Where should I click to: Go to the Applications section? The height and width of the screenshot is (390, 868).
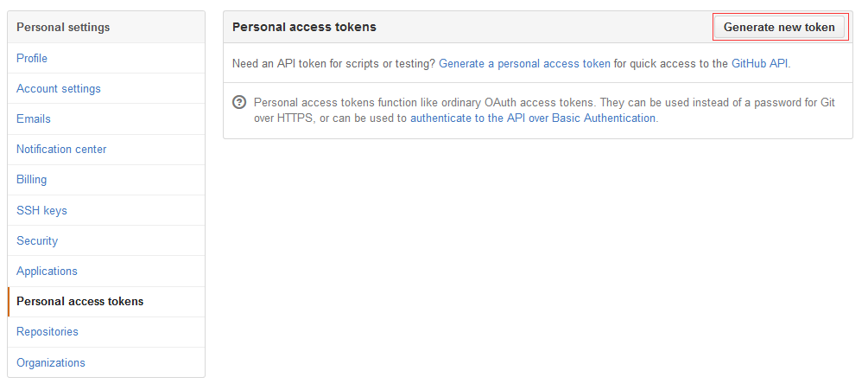(x=47, y=271)
